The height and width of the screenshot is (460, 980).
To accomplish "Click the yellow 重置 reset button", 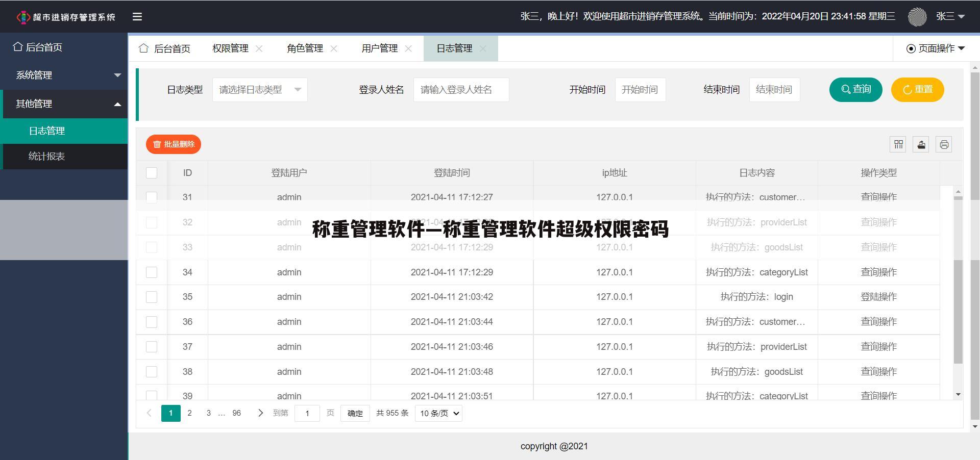I will (x=917, y=90).
